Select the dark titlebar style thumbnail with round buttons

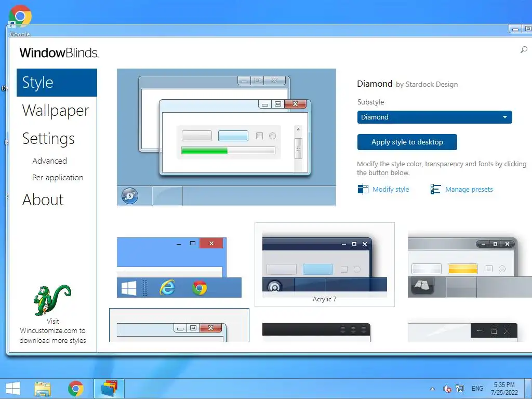tap(316, 332)
